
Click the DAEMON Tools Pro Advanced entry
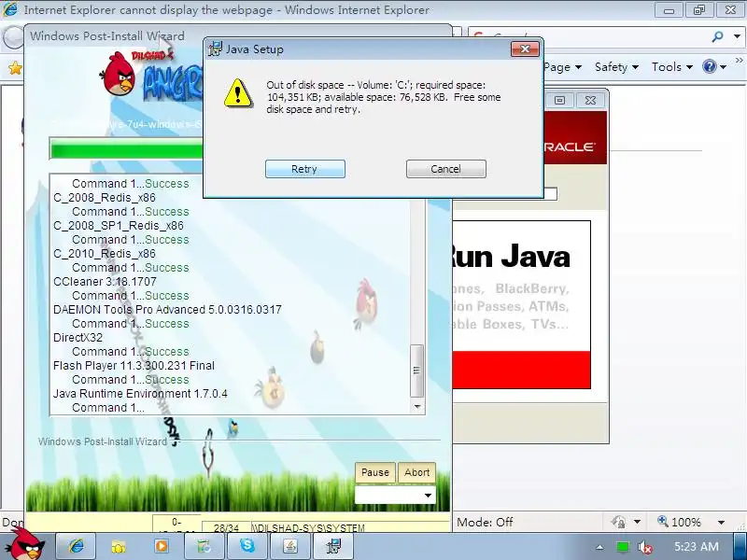(x=167, y=310)
